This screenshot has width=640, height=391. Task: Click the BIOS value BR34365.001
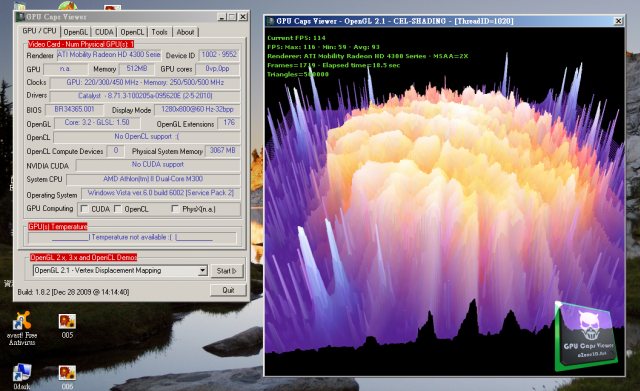click(74, 109)
